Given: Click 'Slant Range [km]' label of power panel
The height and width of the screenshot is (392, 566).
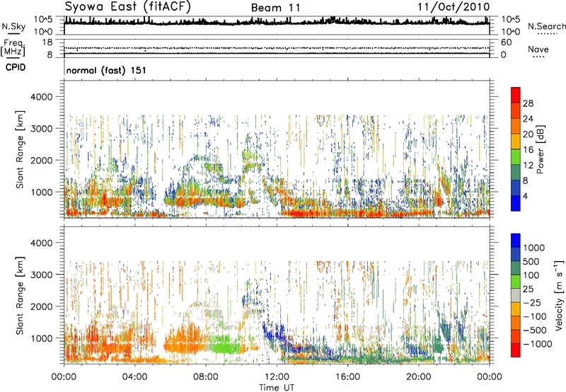Looking at the screenshot, I should (20, 149).
